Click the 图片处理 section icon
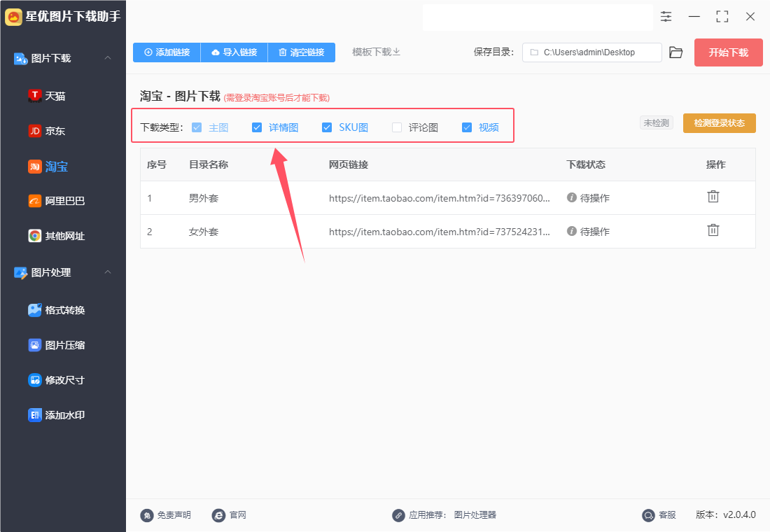The width and height of the screenshot is (770, 532). point(20,272)
